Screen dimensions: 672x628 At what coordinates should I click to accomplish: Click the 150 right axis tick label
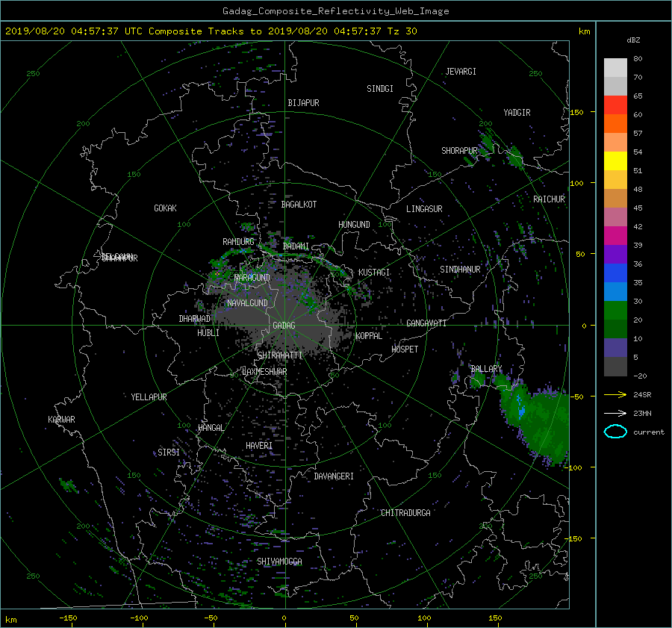point(577,112)
